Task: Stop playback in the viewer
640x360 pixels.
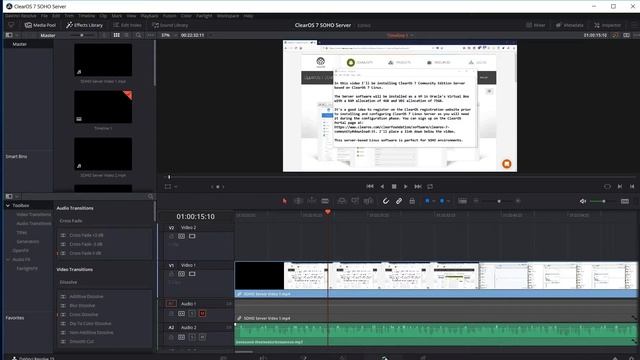Action: coord(394,186)
